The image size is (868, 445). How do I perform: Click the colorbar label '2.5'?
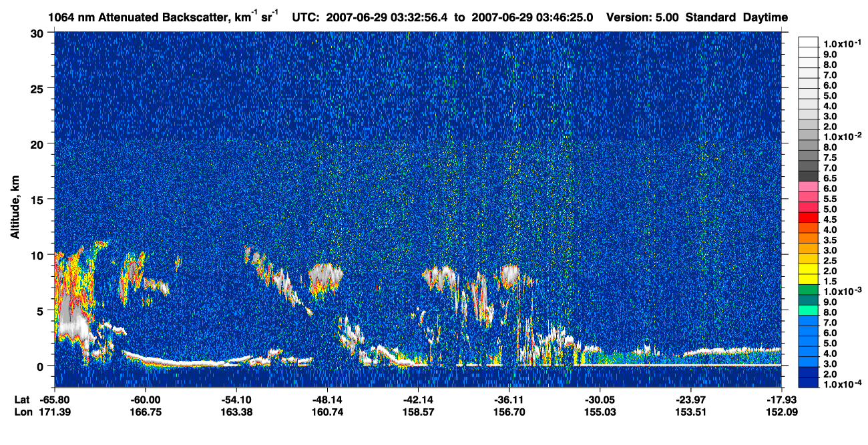(830, 260)
